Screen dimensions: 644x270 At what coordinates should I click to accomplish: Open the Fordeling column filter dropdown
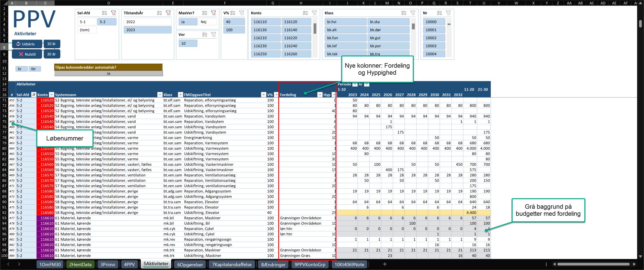click(320, 95)
